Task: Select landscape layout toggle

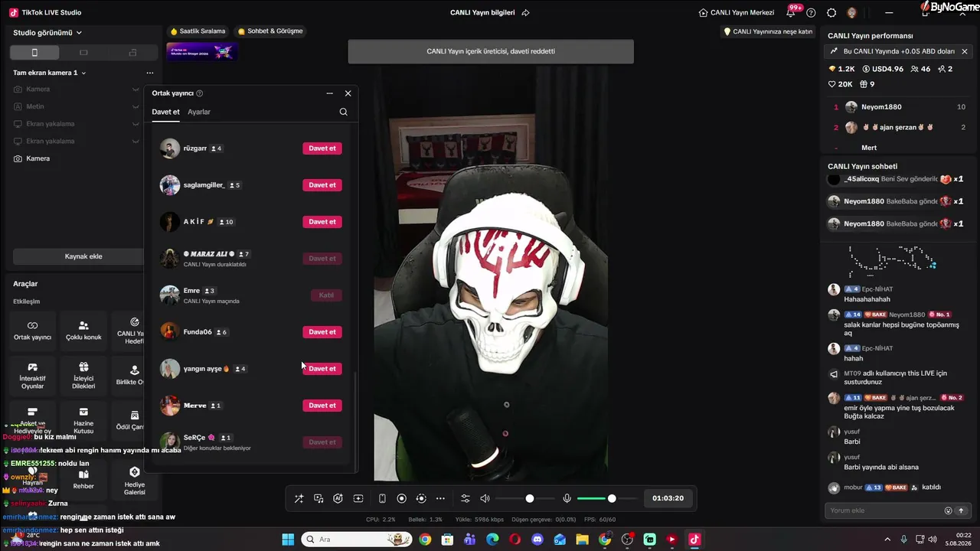Action: tap(83, 52)
